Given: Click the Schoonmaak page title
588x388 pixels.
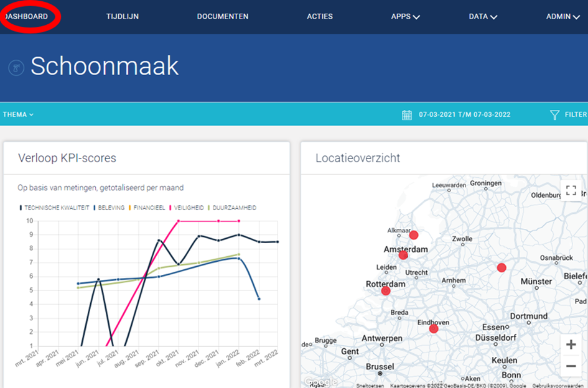Looking at the screenshot, I should (105, 66).
